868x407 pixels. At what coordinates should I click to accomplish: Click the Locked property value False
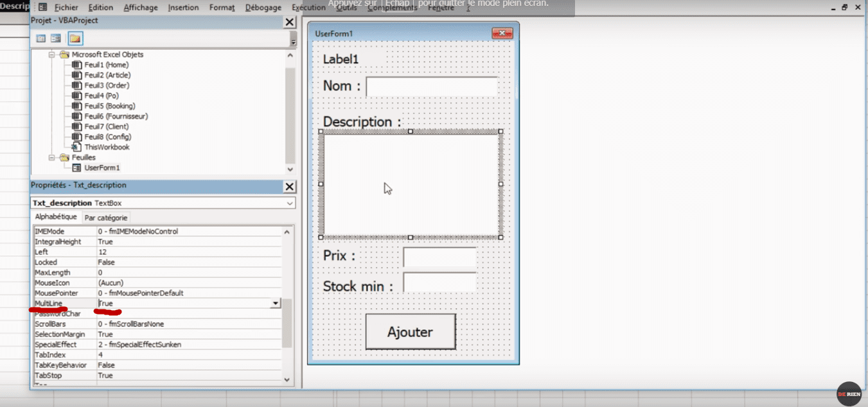pos(106,262)
